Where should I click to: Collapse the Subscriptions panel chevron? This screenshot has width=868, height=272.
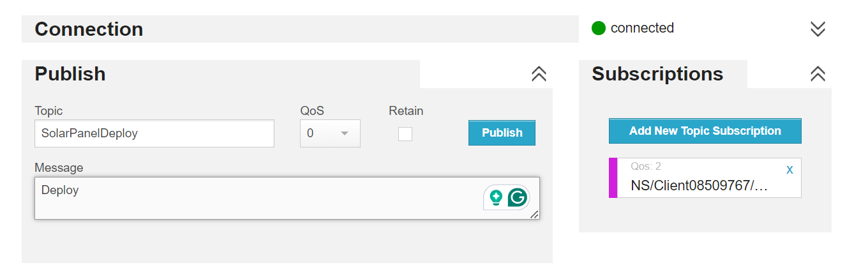[818, 74]
